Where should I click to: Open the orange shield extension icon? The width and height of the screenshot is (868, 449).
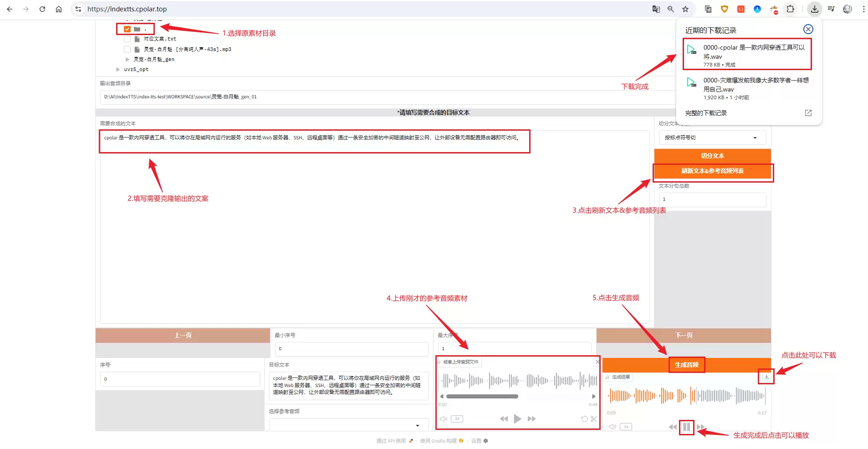tap(725, 9)
